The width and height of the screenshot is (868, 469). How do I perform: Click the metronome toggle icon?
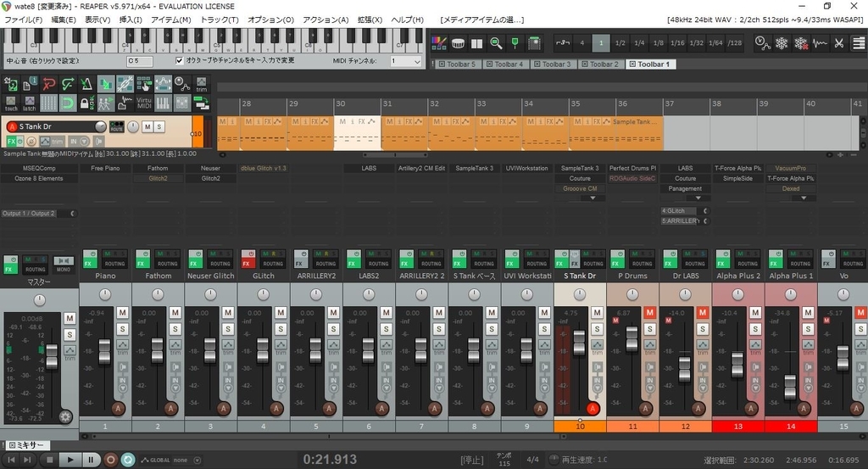(87, 84)
